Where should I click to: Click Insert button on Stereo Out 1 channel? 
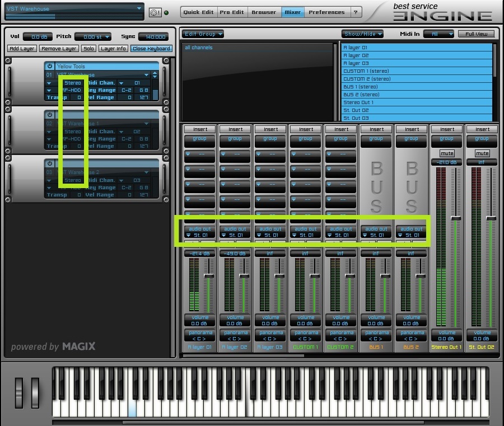(447, 129)
